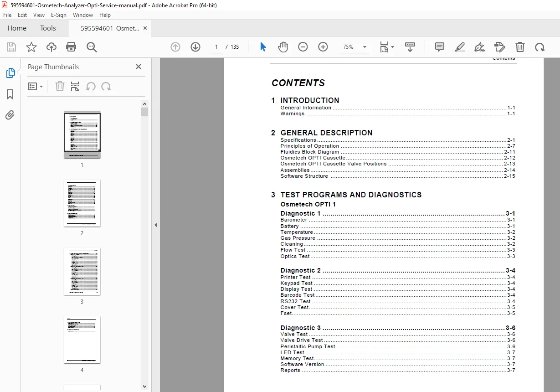Enable scrolling mode with the keyboard-arrow icon
Image resolution: width=560 pixels, height=392 pixels.
pos(410,47)
